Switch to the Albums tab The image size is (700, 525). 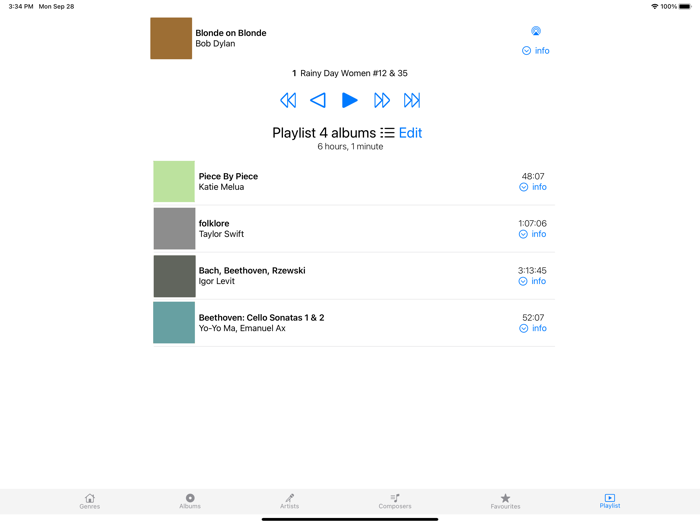[190, 501]
